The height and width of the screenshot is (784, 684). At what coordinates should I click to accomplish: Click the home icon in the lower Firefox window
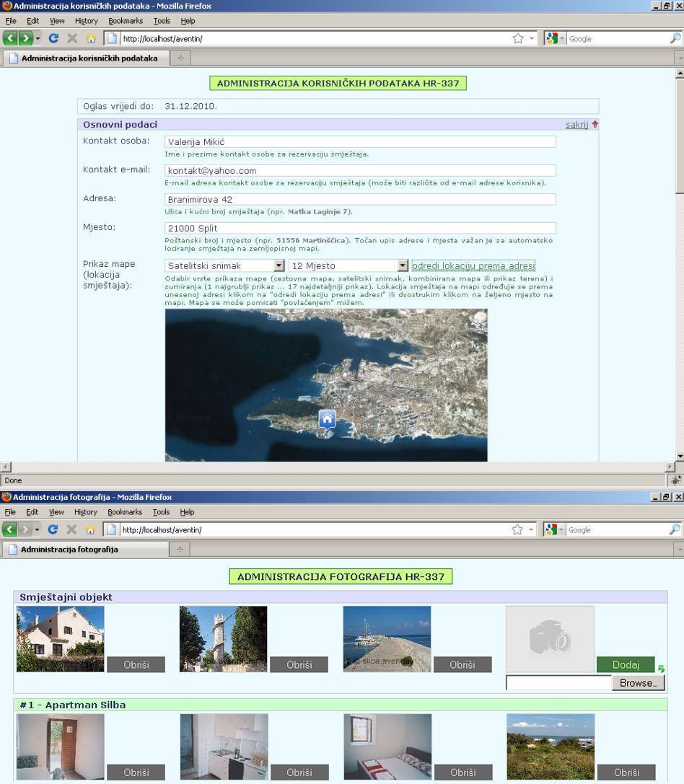click(x=91, y=530)
